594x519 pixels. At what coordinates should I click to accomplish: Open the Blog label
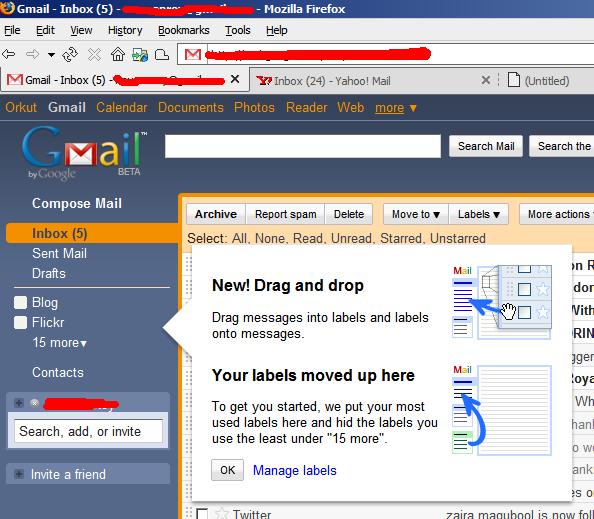45,303
